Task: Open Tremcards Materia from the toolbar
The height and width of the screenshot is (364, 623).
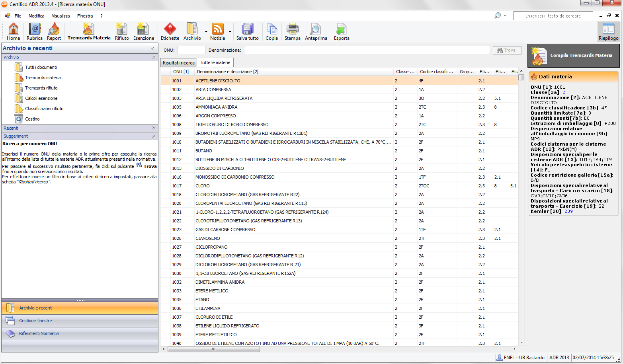Action: point(89,31)
